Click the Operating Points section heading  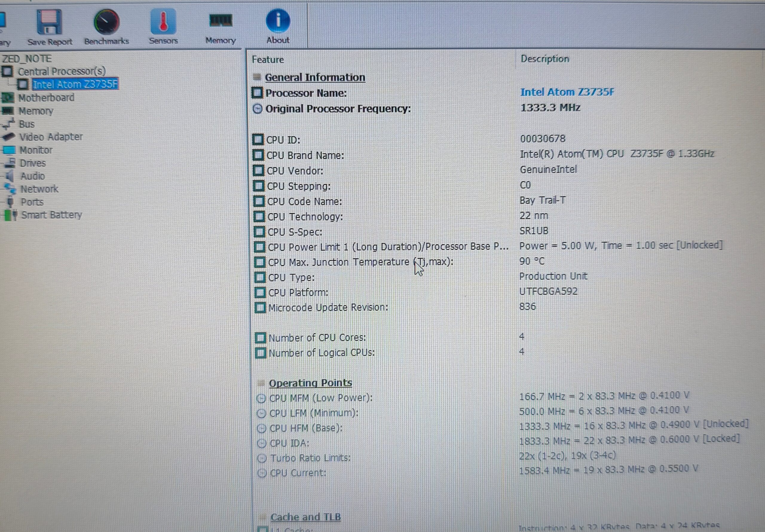pos(310,383)
